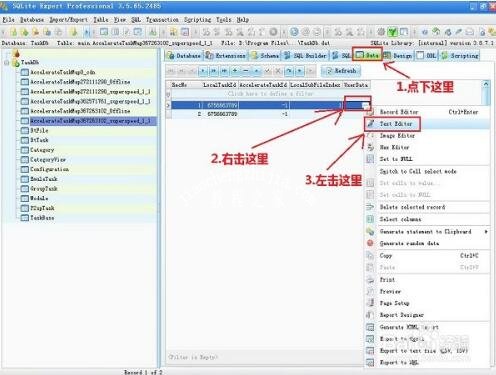Open the Import/Export menu
496x375 pixels.
coord(68,20)
